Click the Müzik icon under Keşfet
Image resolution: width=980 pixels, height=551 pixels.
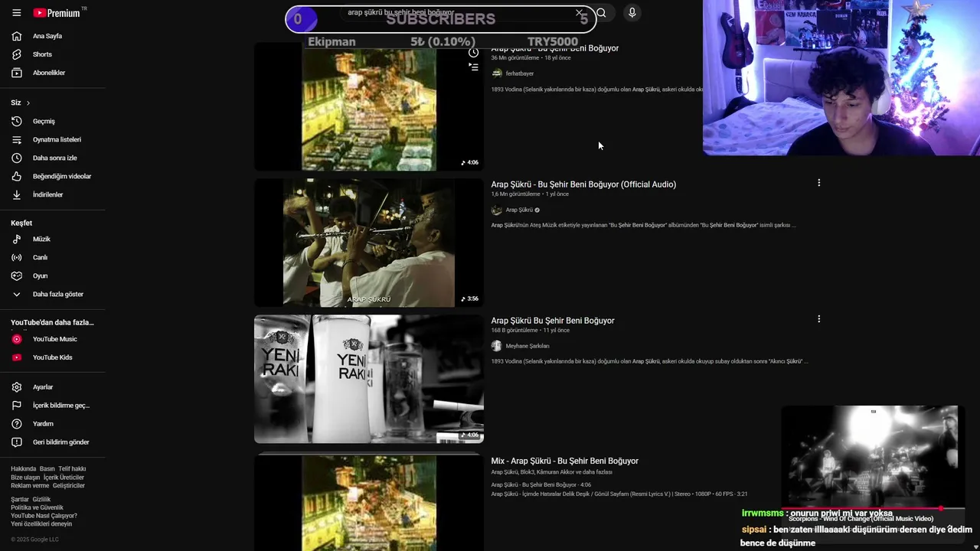17,239
